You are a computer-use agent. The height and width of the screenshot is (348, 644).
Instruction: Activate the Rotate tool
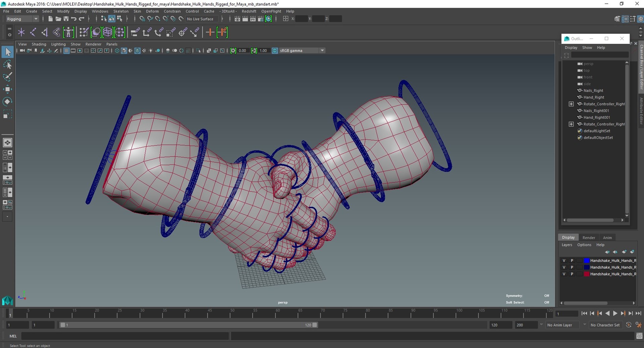[x=7, y=102]
